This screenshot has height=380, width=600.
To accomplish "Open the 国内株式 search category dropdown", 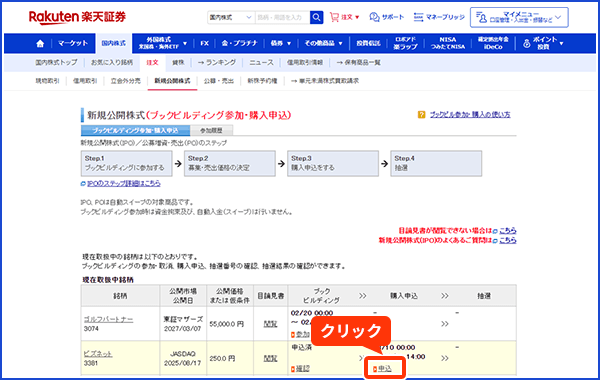I will (231, 17).
